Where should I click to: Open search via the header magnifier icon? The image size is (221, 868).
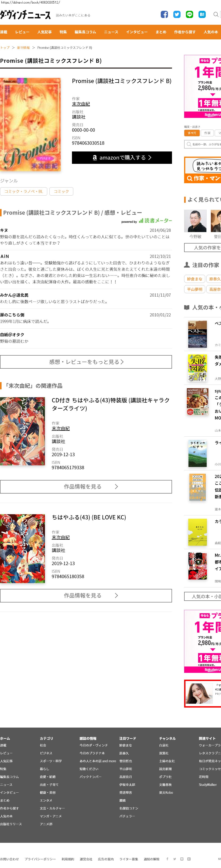216,14
